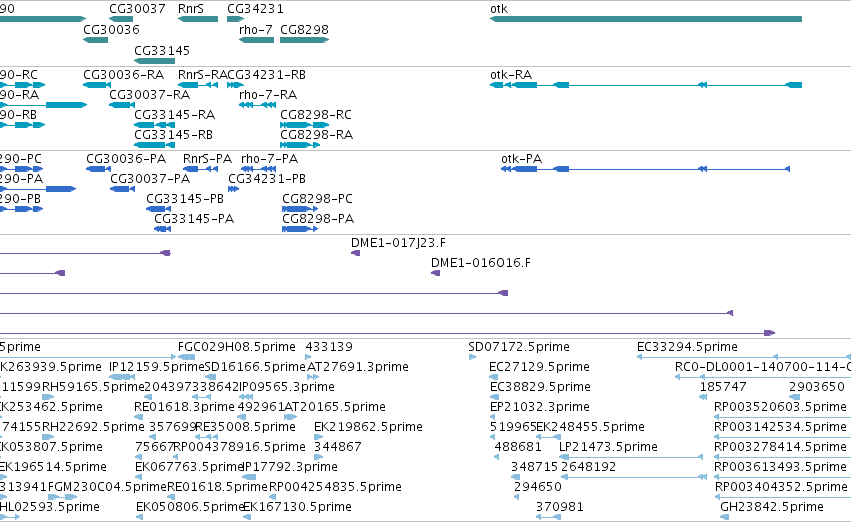851x522 pixels.
Task: Open protein CG30037-PA
Action: coord(150,179)
